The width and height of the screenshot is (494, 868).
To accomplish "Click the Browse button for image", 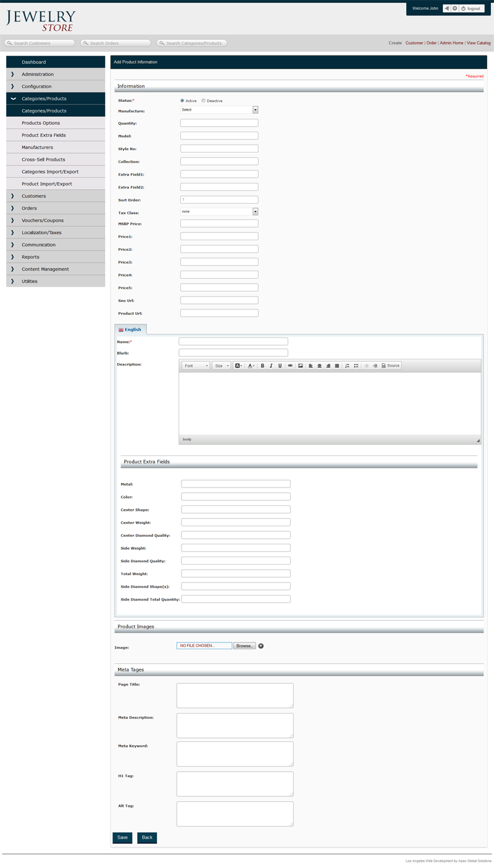I will coord(245,646).
